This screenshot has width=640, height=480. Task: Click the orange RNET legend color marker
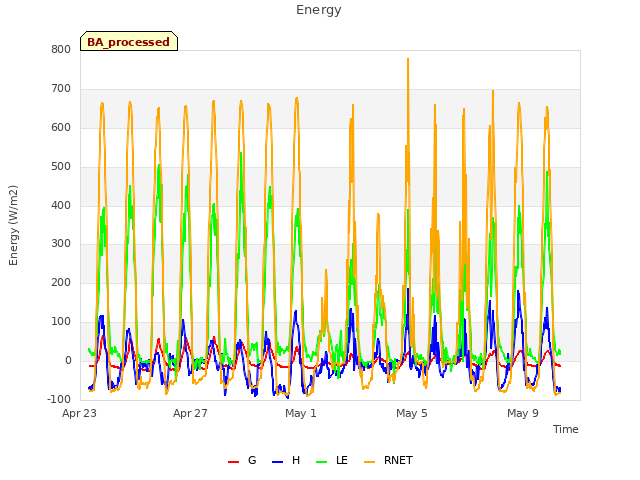point(369,462)
